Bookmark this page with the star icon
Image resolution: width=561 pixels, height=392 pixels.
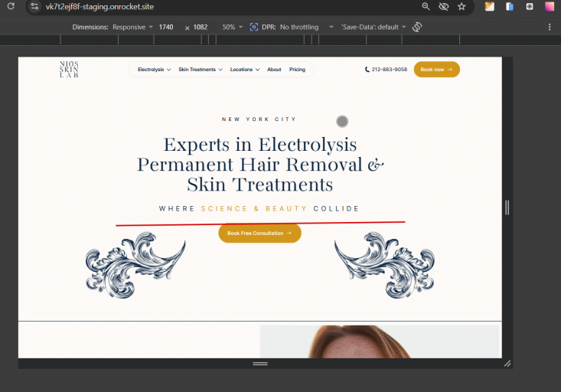coord(462,6)
